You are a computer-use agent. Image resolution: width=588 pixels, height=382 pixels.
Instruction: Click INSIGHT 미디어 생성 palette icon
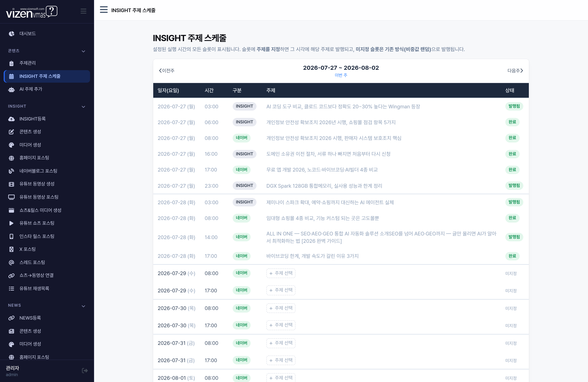click(11, 145)
